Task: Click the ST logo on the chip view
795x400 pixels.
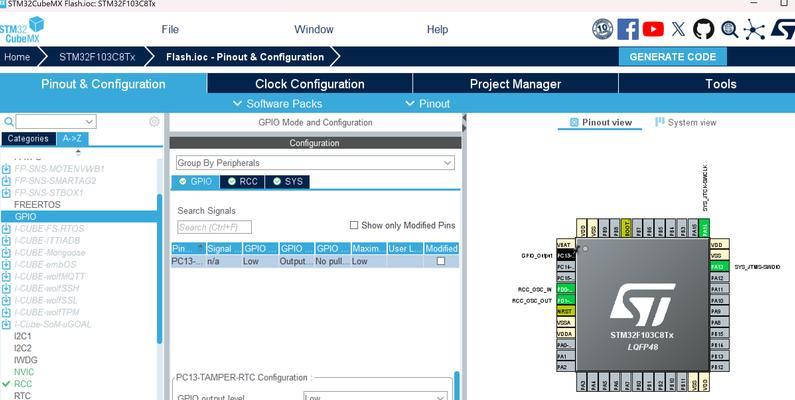Action: pyautogui.click(x=642, y=305)
